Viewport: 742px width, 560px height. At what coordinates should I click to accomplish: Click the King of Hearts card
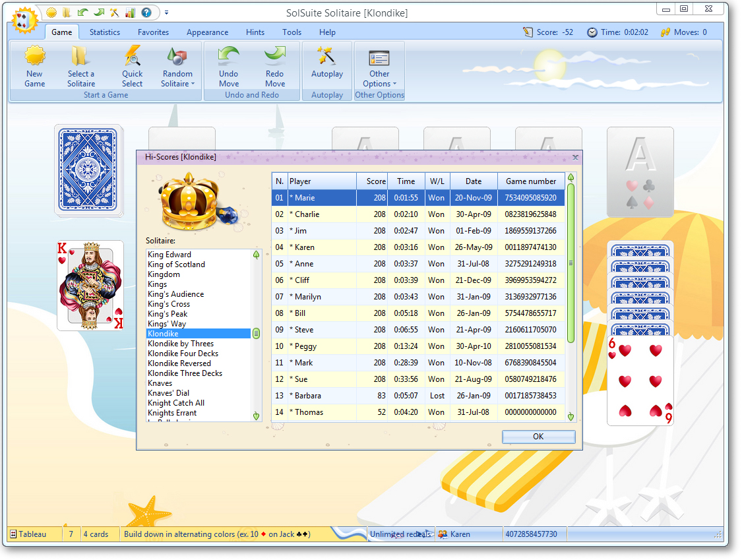pyautogui.click(x=90, y=285)
